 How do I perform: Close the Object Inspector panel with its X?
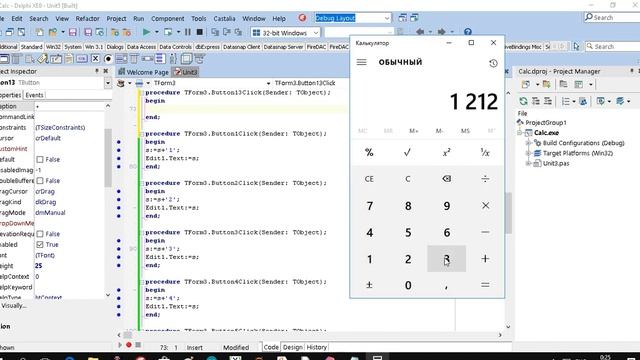[106, 71]
